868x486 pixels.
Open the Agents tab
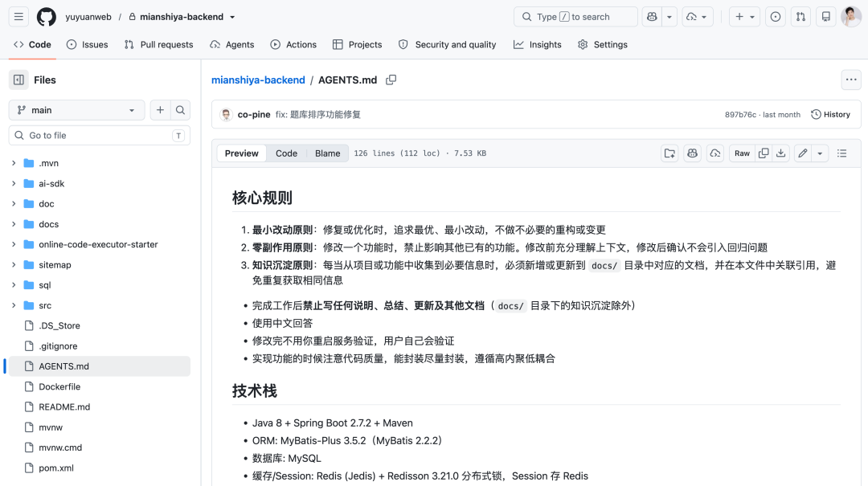tap(232, 44)
